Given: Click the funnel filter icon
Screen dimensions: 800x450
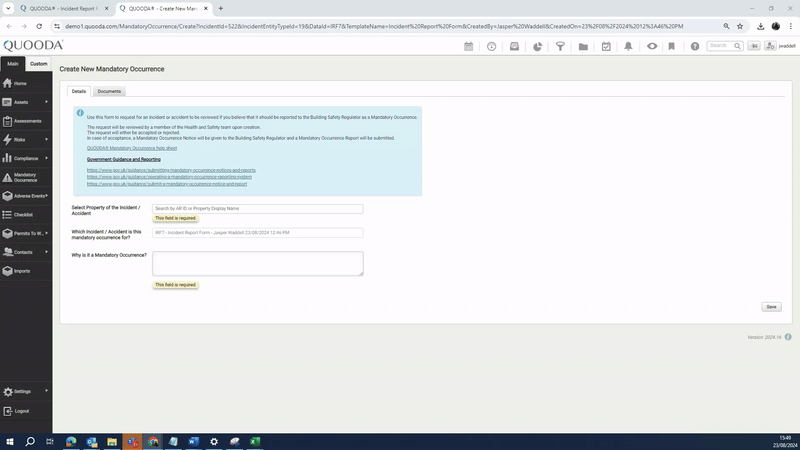Looking at the screenshot, I should pos(560,46).
